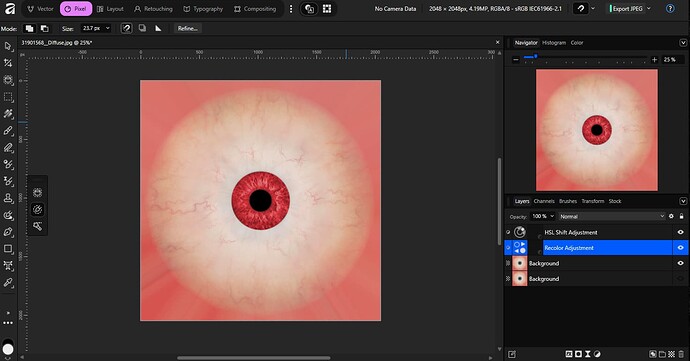
Task: Click the edit document icon in Layers footer
Action: 512,354
